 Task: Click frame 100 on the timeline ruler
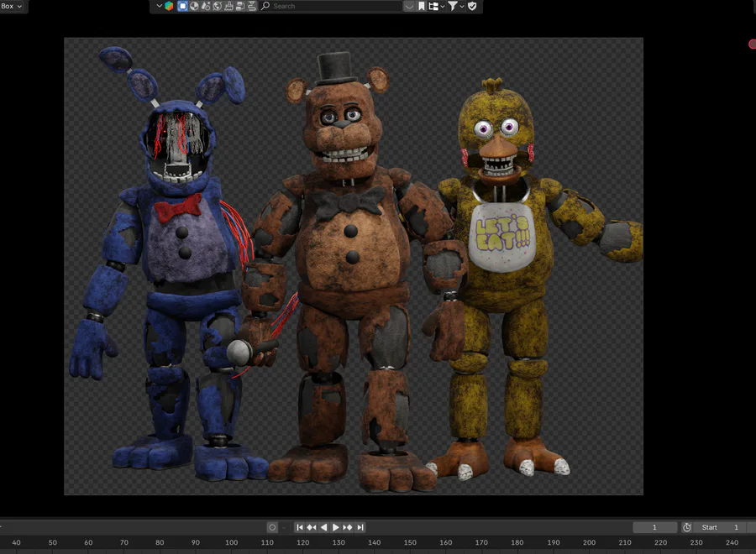coord(232,542)
